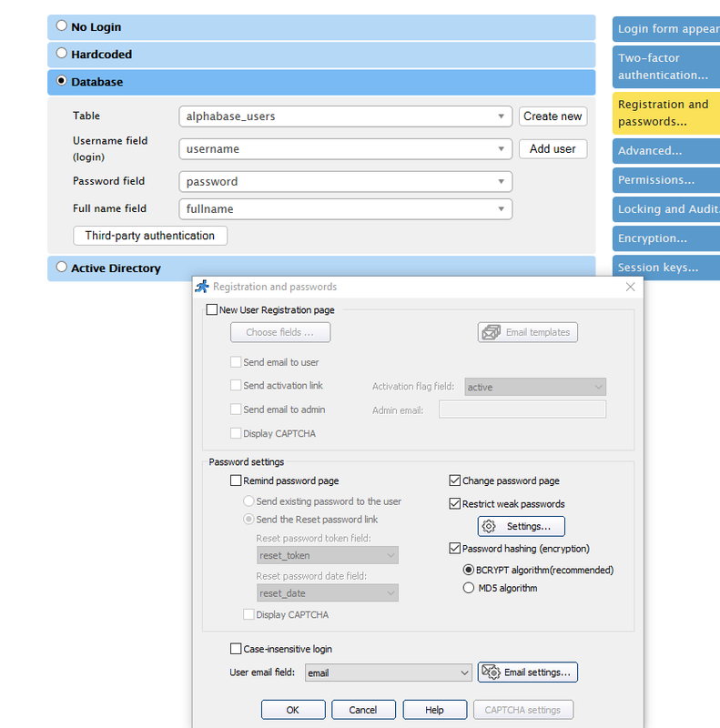Image resolution: width=720 pixels, height=728 pixels.
Task: Click the Add user button
Action: click(x=553, y=149)
